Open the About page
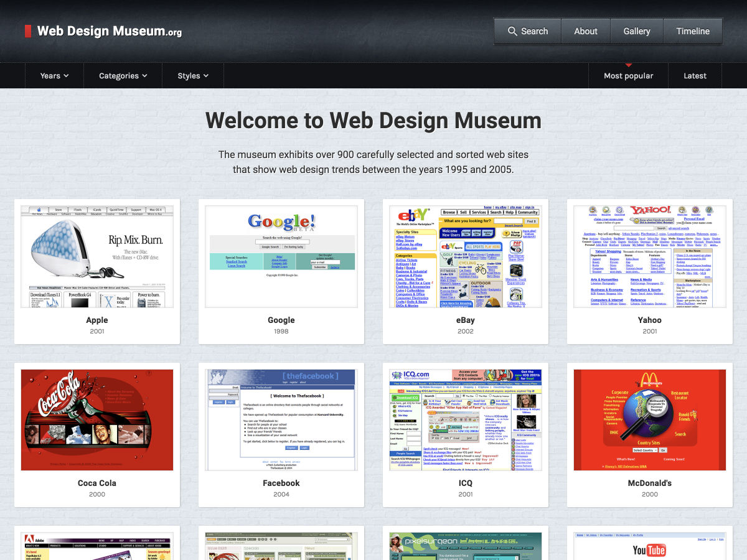Image resolution: width=747 pixels, height=560 pixels. pos(586,31)
